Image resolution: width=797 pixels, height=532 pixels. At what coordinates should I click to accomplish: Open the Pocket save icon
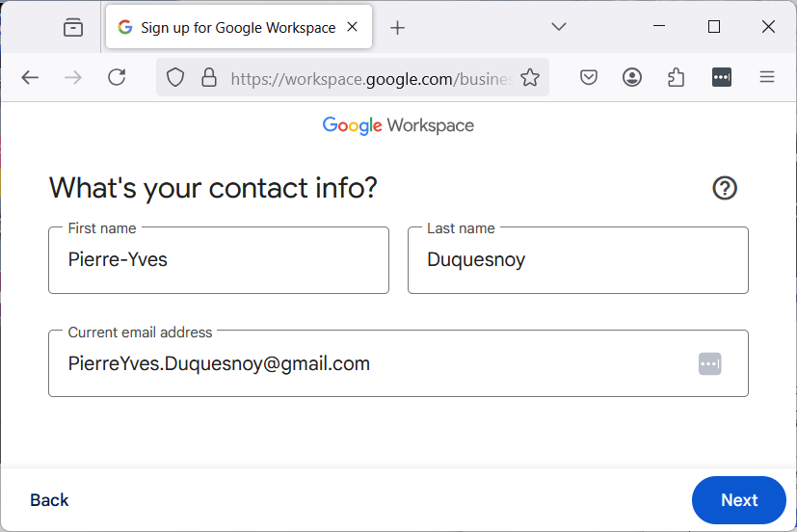click(589, 78)
